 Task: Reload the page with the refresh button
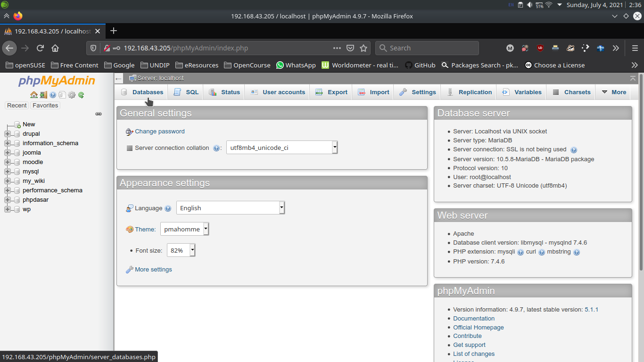click(40, 48)
